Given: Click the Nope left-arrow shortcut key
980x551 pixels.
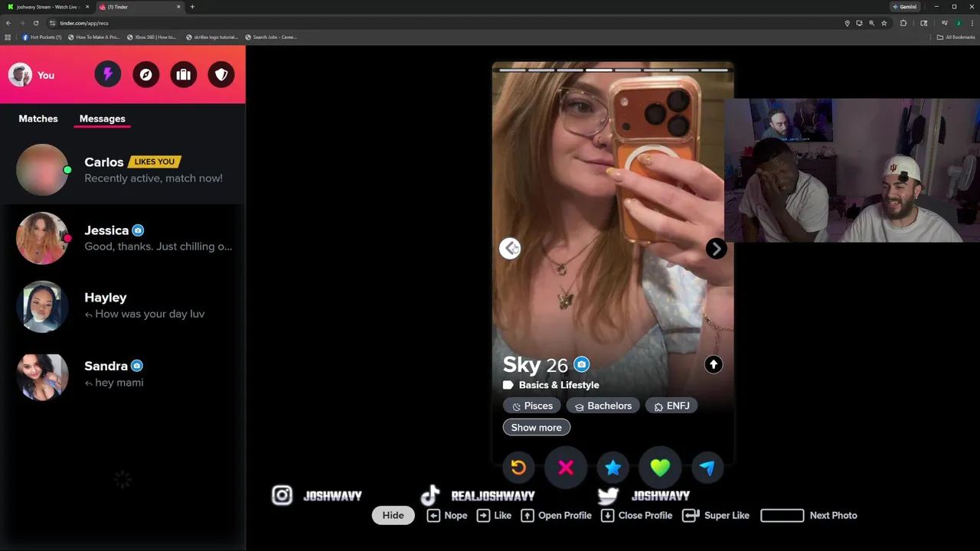Looking at the screenshot, I should (x=433, y=515).
